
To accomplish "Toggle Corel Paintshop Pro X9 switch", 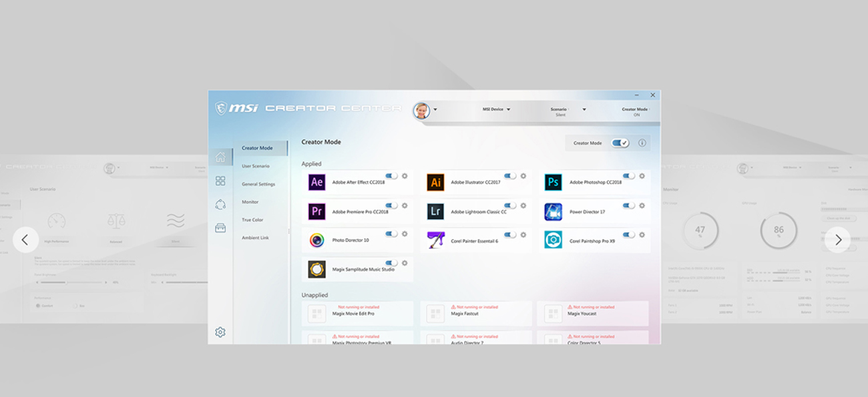I will [629, 235].
